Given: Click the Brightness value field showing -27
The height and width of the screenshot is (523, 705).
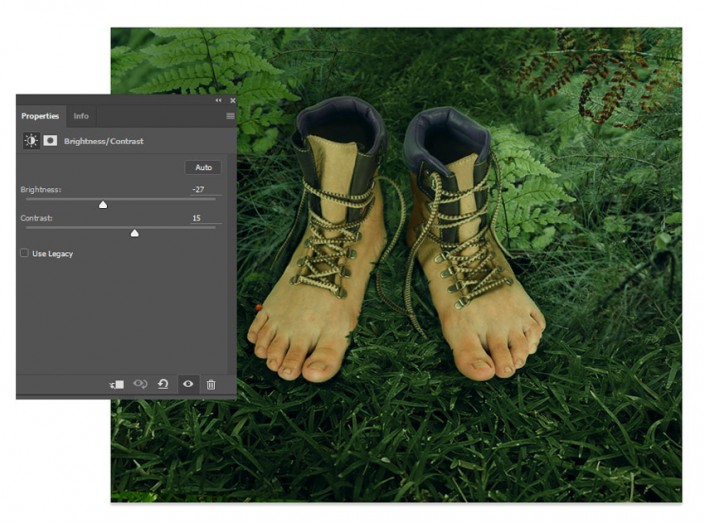Looking at the screenshot, I should (206, 189).
